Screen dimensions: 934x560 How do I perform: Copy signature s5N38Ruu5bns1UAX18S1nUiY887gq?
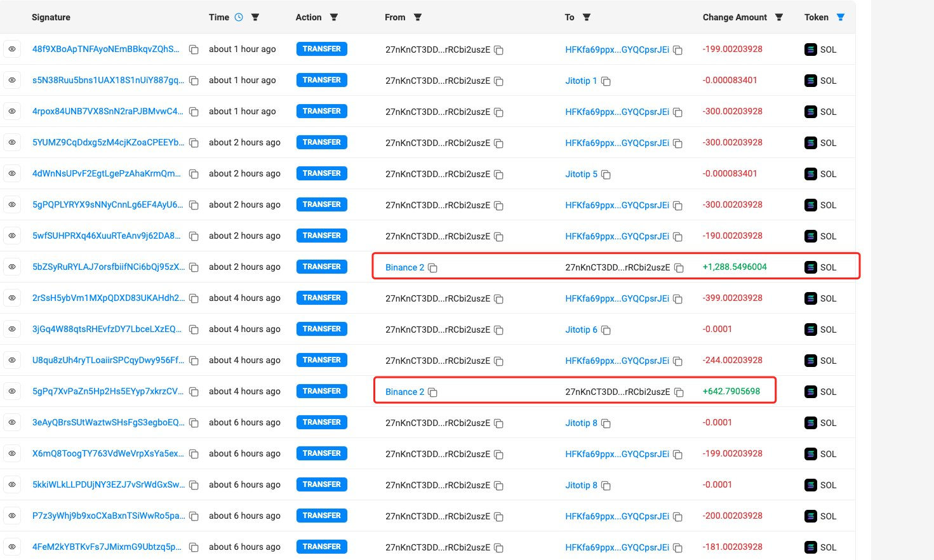click(194, 81)
